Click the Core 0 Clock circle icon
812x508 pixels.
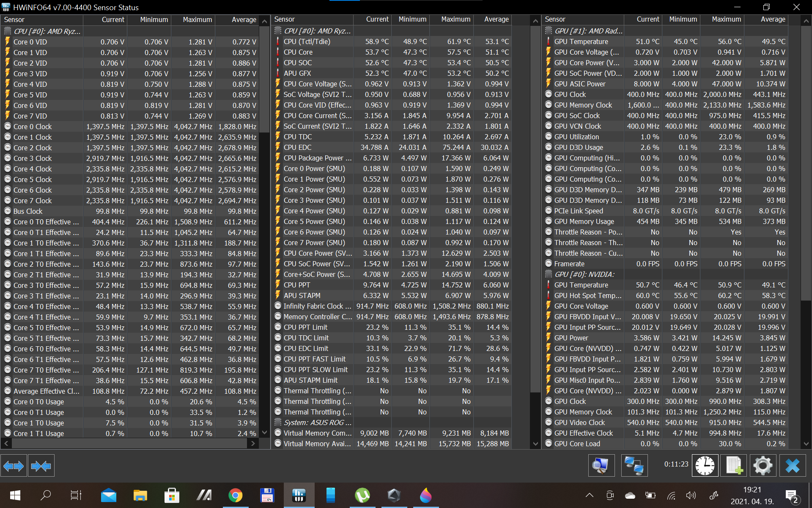click(x=7, y=127)
